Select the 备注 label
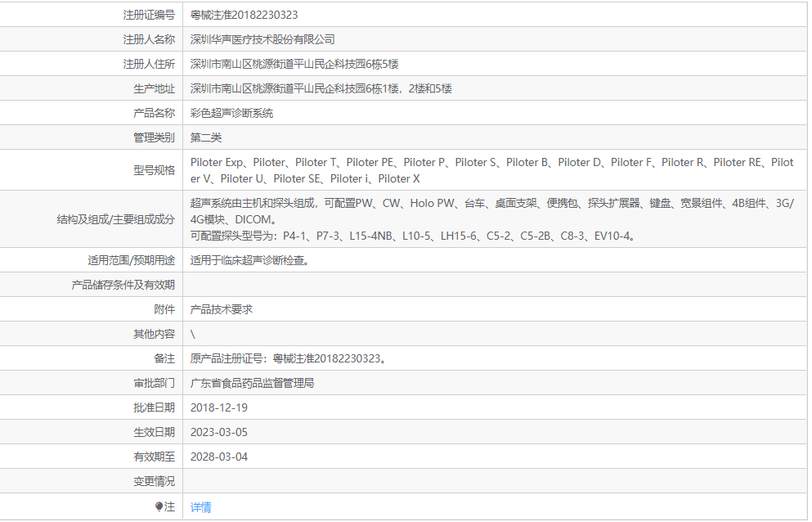This screenshot has width=812, height=522. point(164,358)
